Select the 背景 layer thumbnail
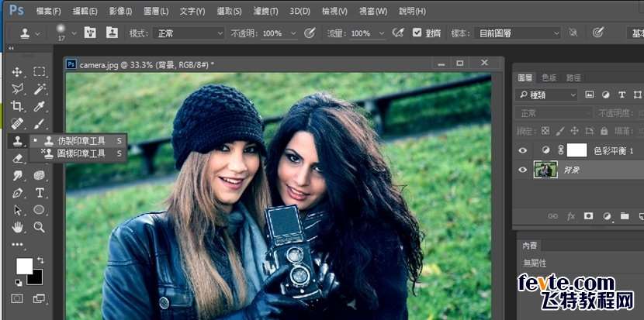The image size is (644, 320). (x=545, y=170)
